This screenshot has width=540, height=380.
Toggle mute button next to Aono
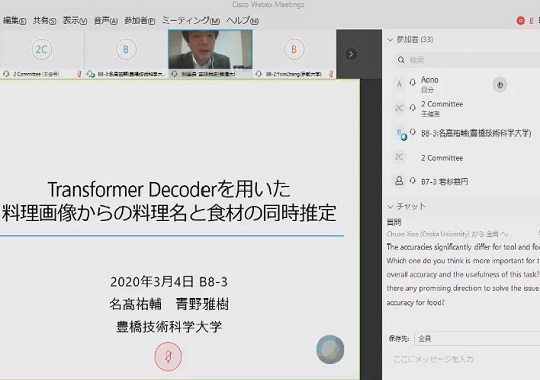500,84
